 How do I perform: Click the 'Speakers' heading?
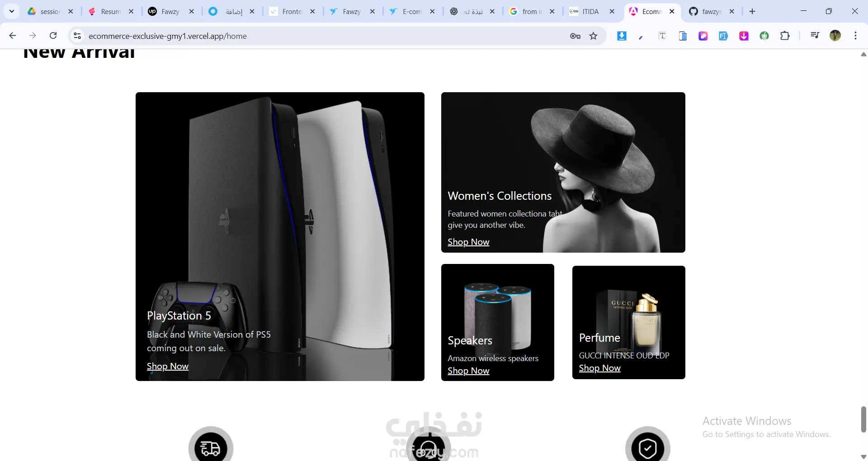click(470, 340)
